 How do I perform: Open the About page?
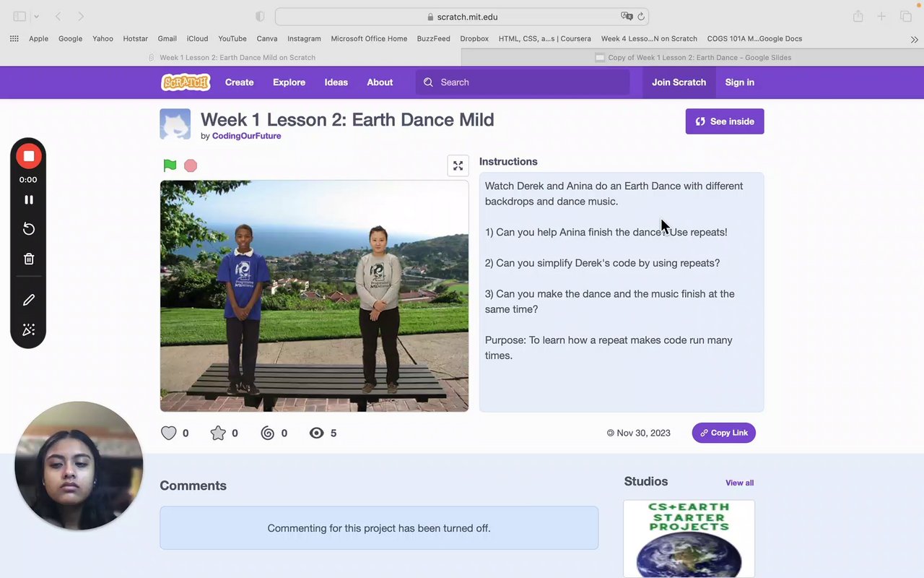pyautogui.click(x=380, y=82)
